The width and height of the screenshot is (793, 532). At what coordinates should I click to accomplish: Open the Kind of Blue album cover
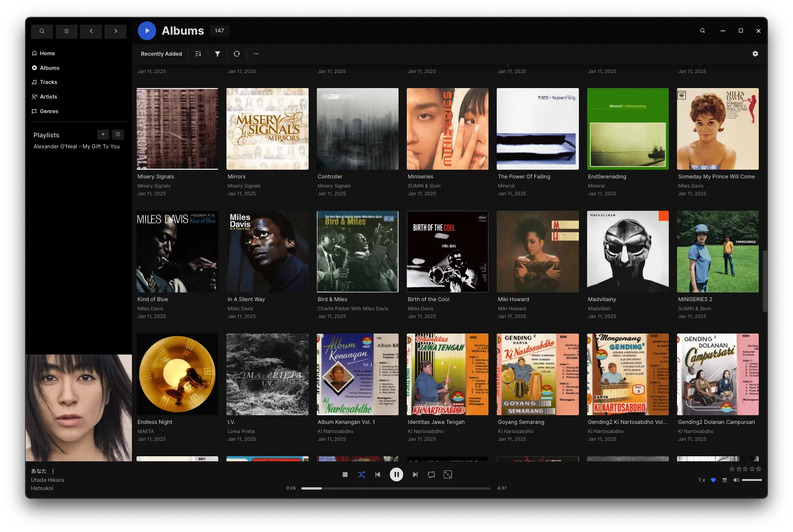coord(177,251)
